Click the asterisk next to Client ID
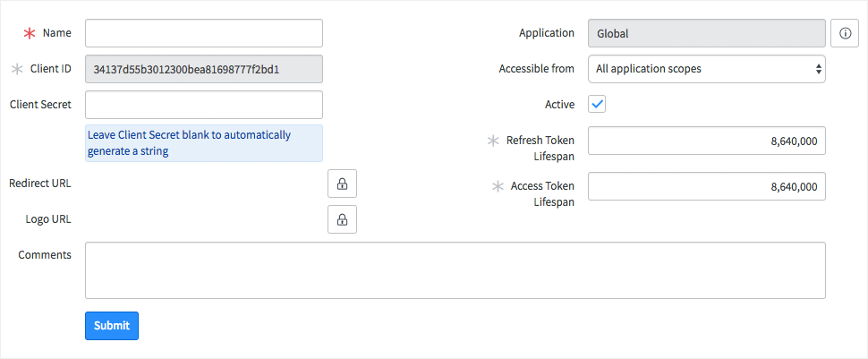 [16, 69]
